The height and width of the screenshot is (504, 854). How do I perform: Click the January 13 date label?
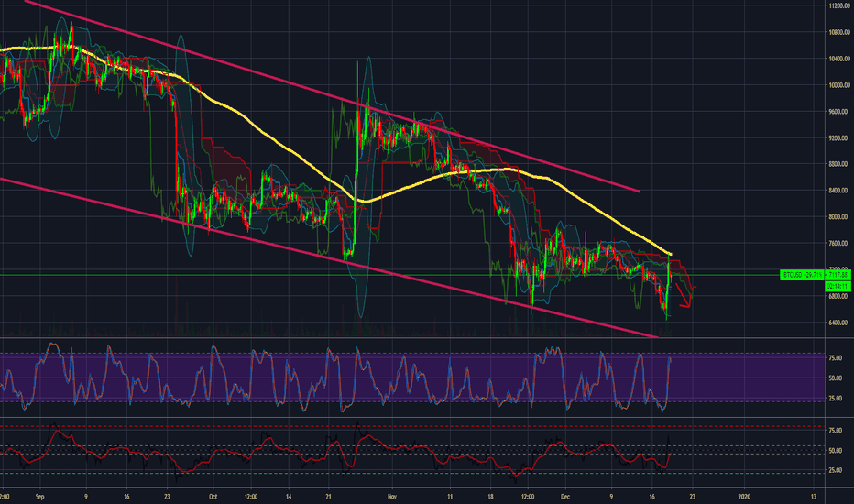tap(813, 497)
